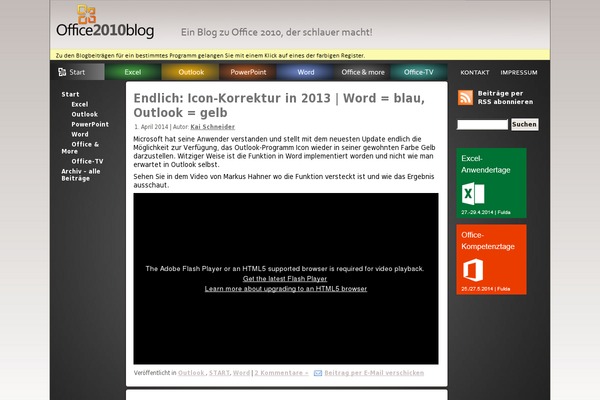The height and width of the screenshot is (400, 600).
Task: Click Beitrag per E-Mail verschicken link
Action: coord(374,373)
